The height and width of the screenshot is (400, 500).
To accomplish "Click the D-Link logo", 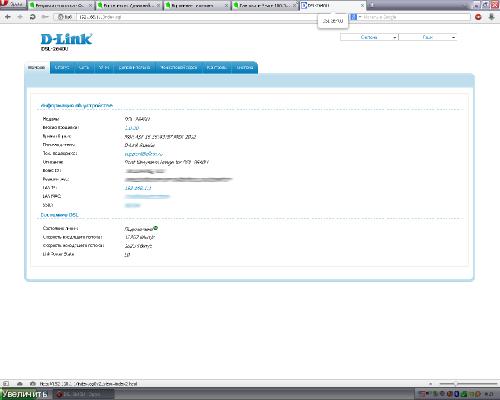I will coord(66,39).
